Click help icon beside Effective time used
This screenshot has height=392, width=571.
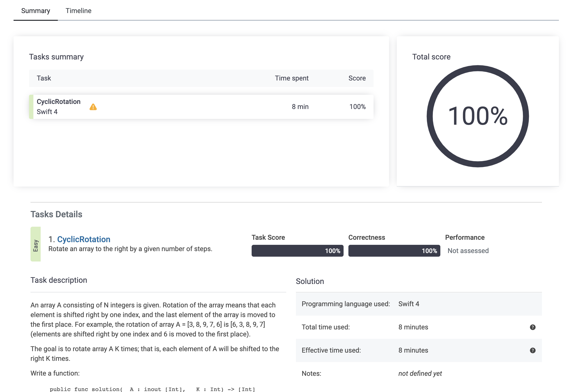click(532, 350)
